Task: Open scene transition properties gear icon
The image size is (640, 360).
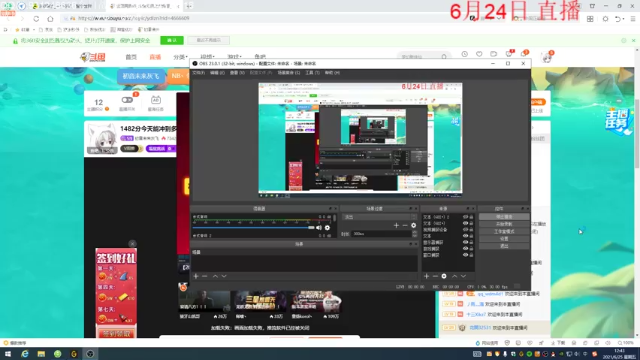Action: (413, 225)
